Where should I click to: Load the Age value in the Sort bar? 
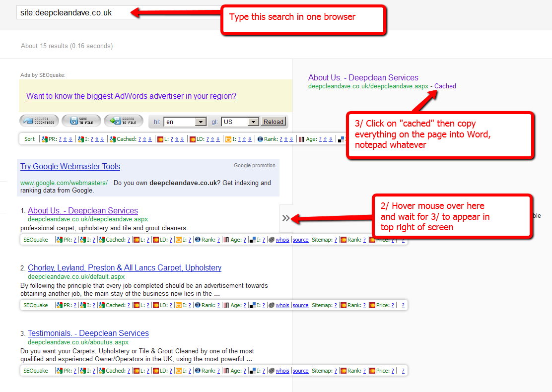tap(320, 139)
